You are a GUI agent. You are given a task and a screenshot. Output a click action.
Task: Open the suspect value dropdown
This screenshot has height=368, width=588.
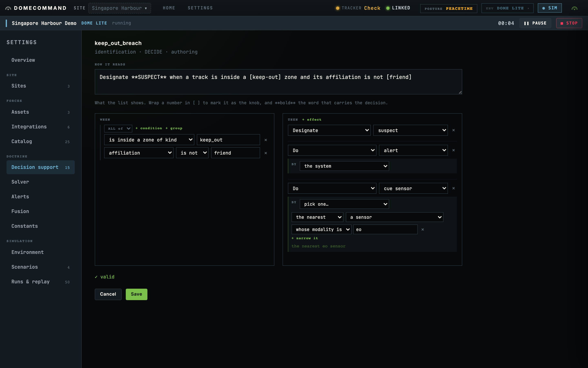coord(410,130)
